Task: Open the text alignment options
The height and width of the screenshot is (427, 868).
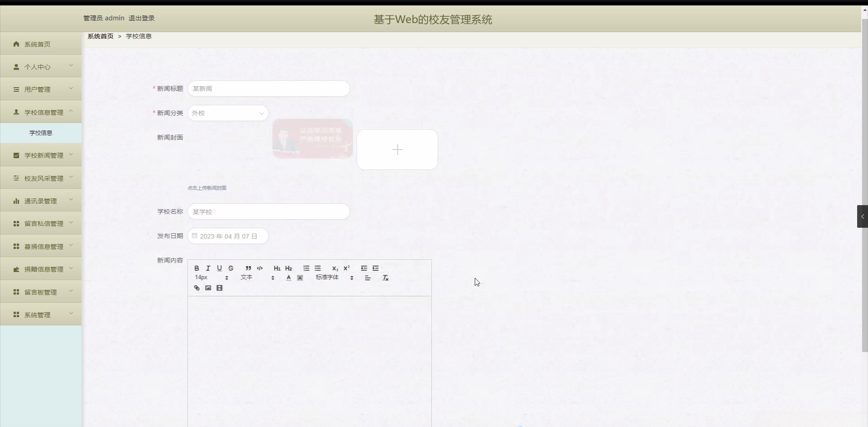Action: 368,278
